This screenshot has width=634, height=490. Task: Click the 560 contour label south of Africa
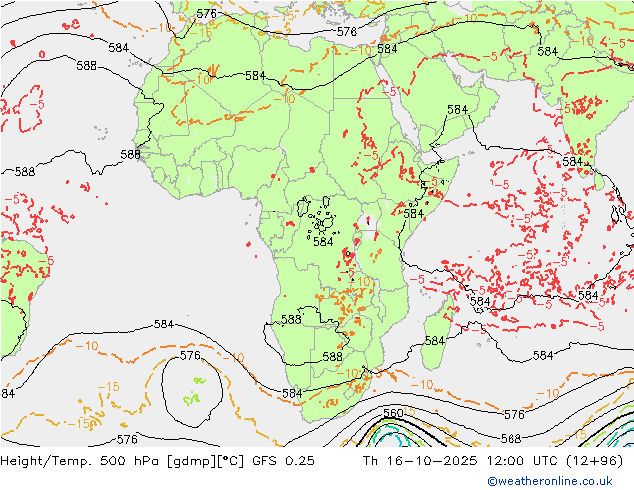click(x=393, y=413)
